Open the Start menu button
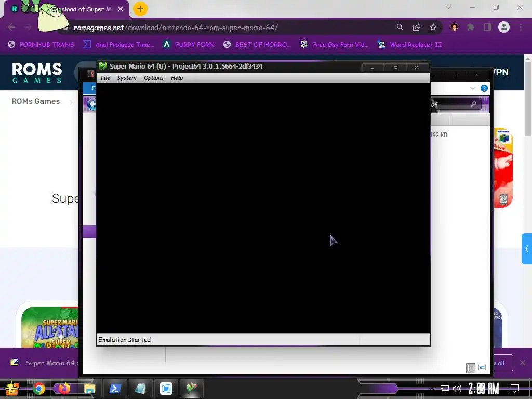Screen dimensions: 532x399 click(x=12, y=389)
